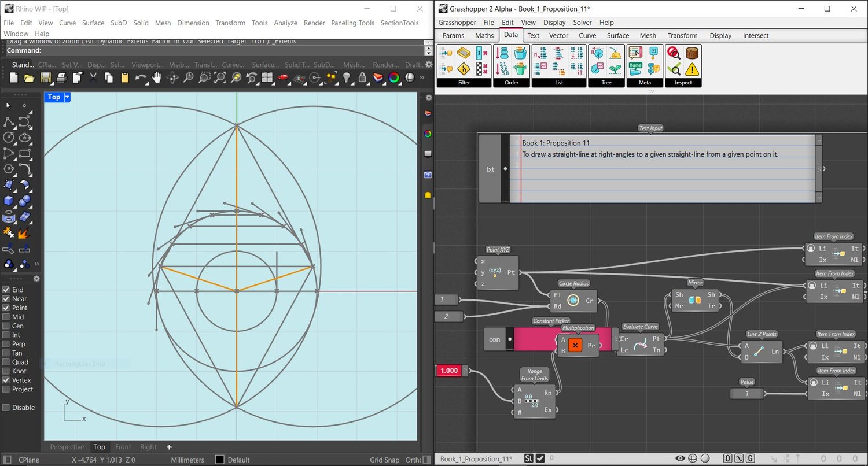Click the Undo arrow icon in Rhino
The height and width of the screenshot is (466, 868).
pyautogui.click(x=141, y=77)
